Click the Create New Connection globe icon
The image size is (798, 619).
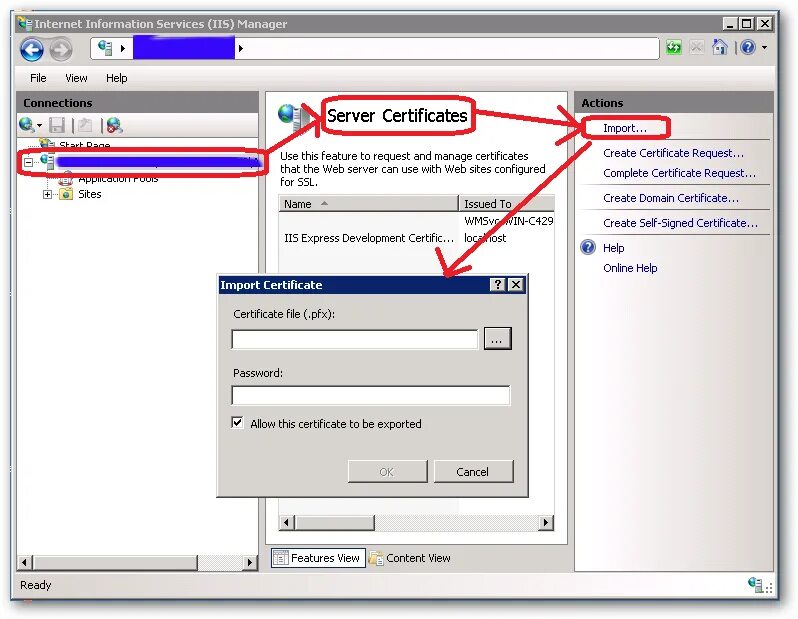click(26, 124)
